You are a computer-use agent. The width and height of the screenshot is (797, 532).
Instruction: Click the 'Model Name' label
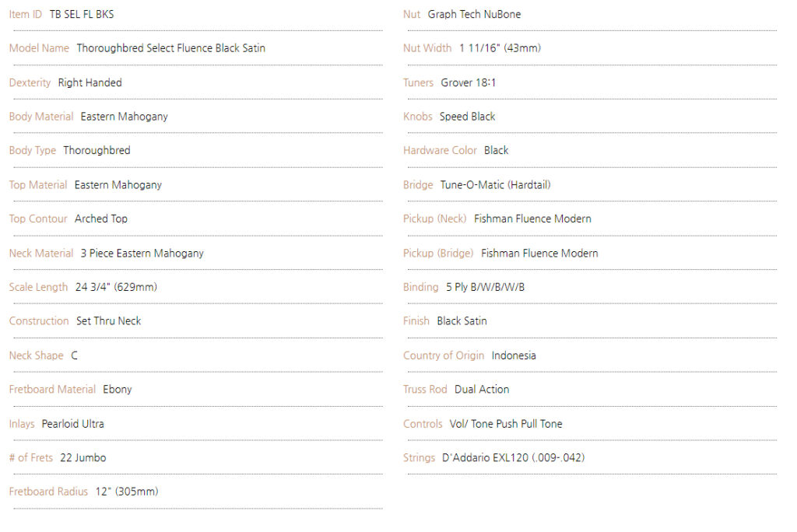click(x=39, y=48)
